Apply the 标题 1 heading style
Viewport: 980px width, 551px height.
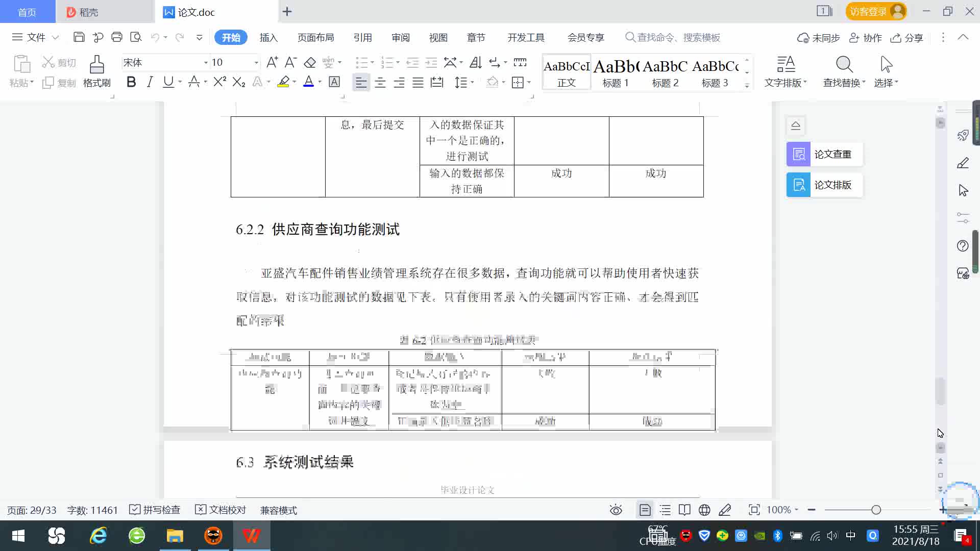(616, 72)
